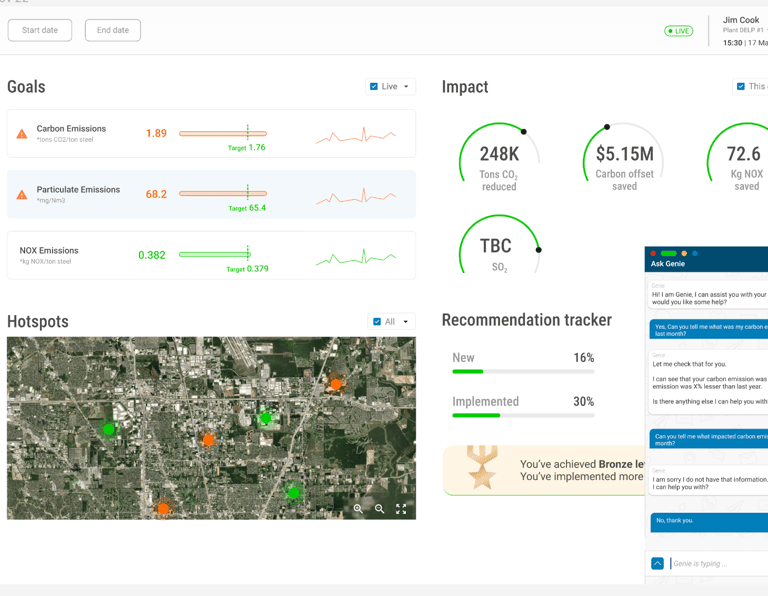The height and width of the screenshot is (596, 768).
Task: Click the $5.15M Carbon offset saved gauge
Action: 624,158
